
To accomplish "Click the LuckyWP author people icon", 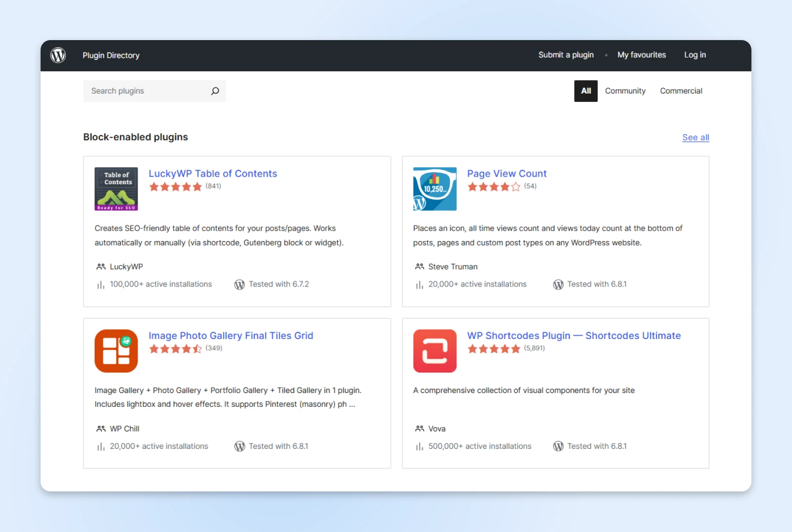I will 101,267.
